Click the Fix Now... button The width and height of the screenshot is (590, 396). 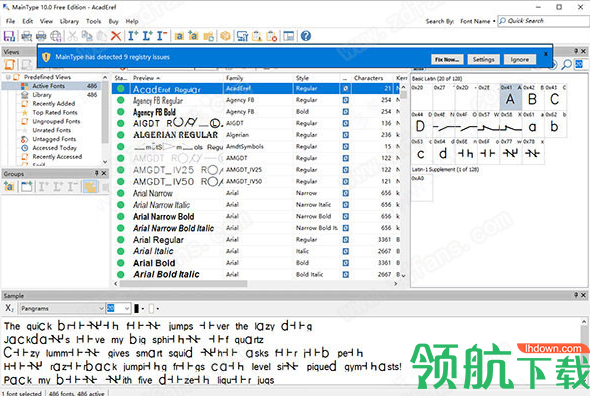pos(447,59)
